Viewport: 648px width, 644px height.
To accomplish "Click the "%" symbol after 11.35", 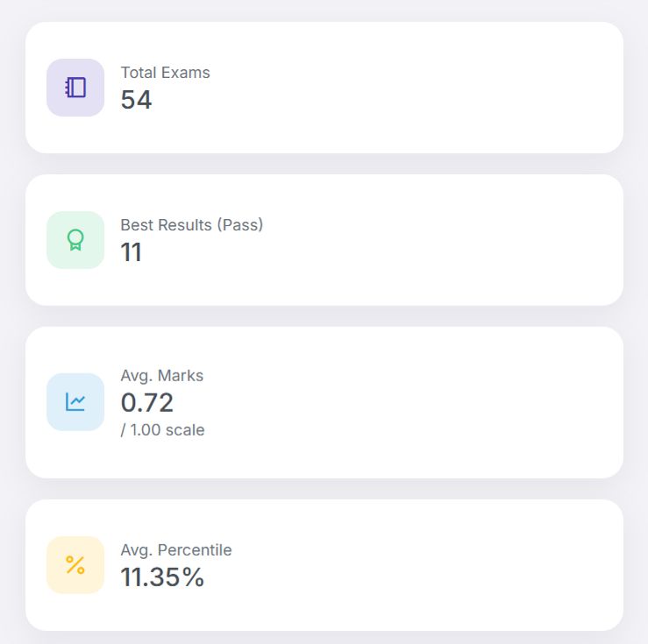I will click(x=194, y=577).
